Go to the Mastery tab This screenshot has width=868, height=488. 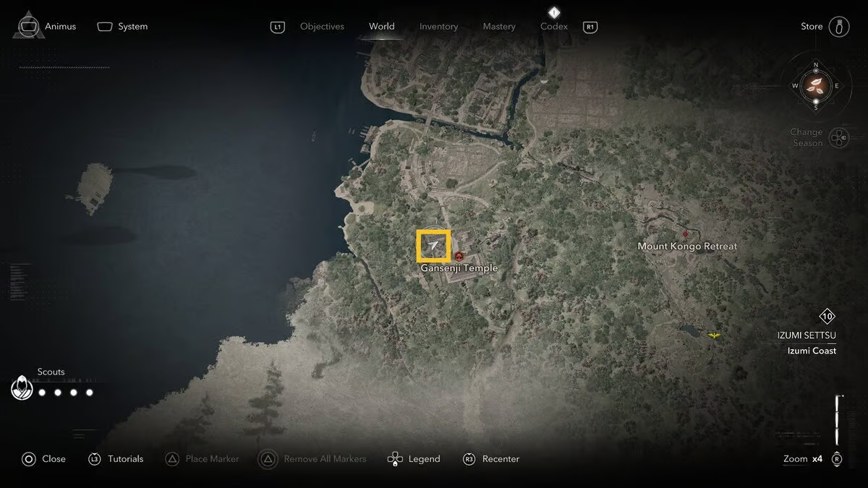click(x=499, y=27)
